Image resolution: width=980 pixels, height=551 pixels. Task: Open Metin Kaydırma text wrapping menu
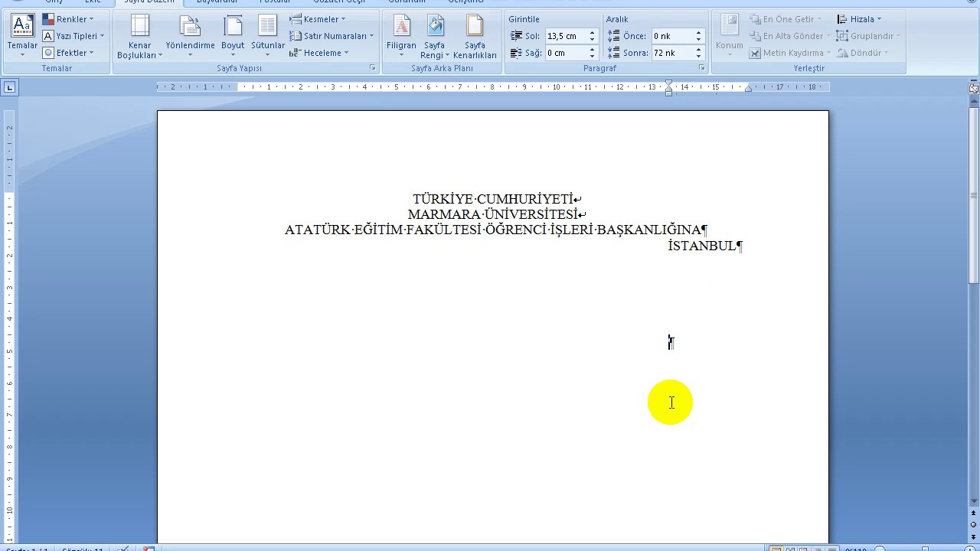click(x=789, y=53)
